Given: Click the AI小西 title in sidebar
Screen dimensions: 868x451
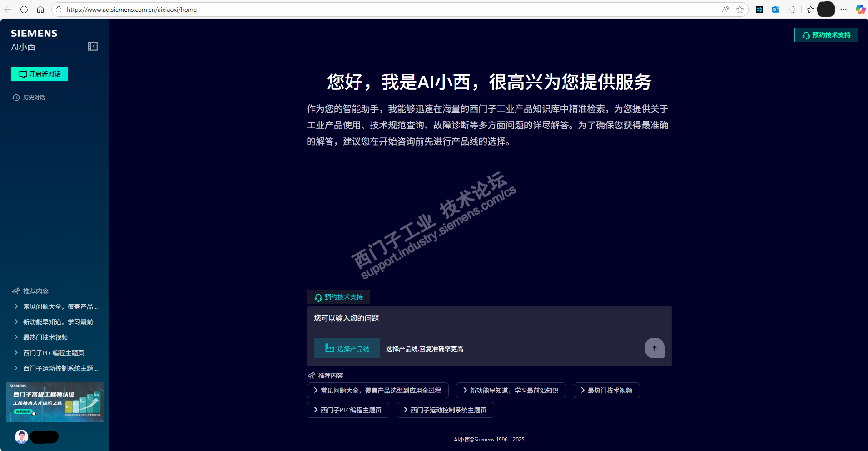Looking at the screenshot, I should tap(23, 47).
